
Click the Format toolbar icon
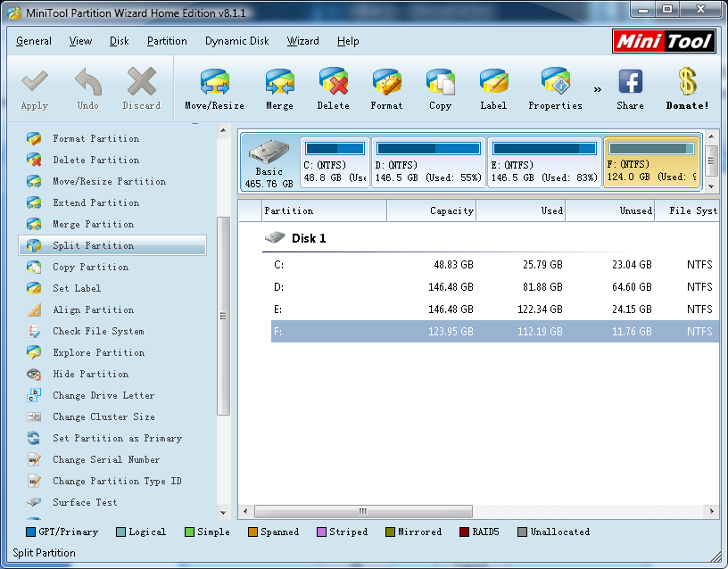point(387,82)
